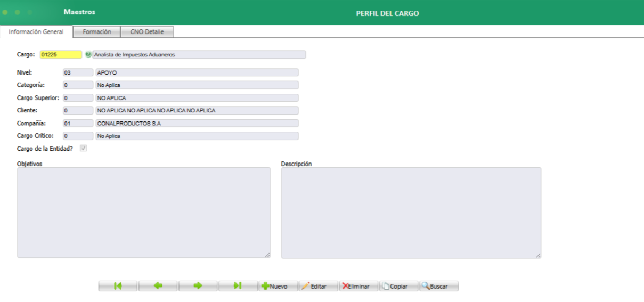Click the Nivel code field 03
The width and height of the screenshot is (644, 302).
[x=78, y=72]
